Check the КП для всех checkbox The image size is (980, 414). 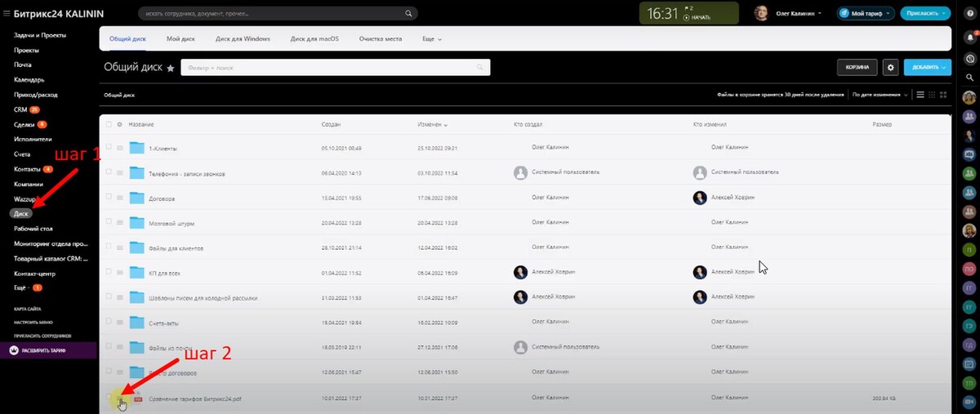coord(108,272)
